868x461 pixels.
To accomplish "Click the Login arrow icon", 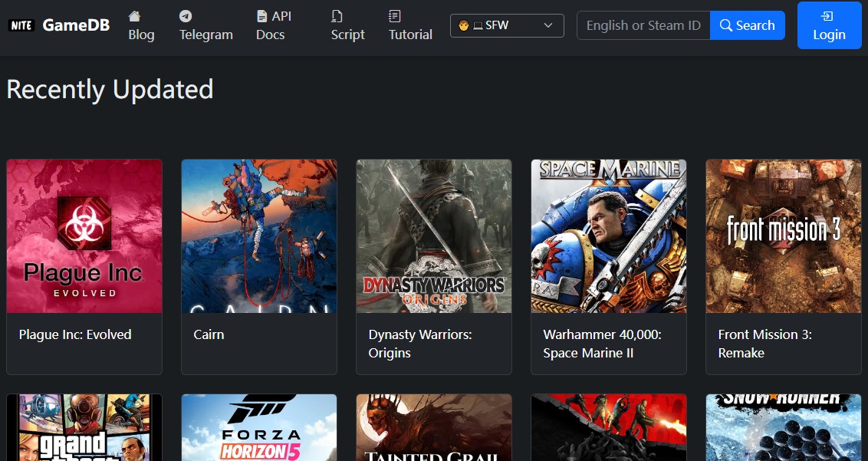I will coord(828,16).
